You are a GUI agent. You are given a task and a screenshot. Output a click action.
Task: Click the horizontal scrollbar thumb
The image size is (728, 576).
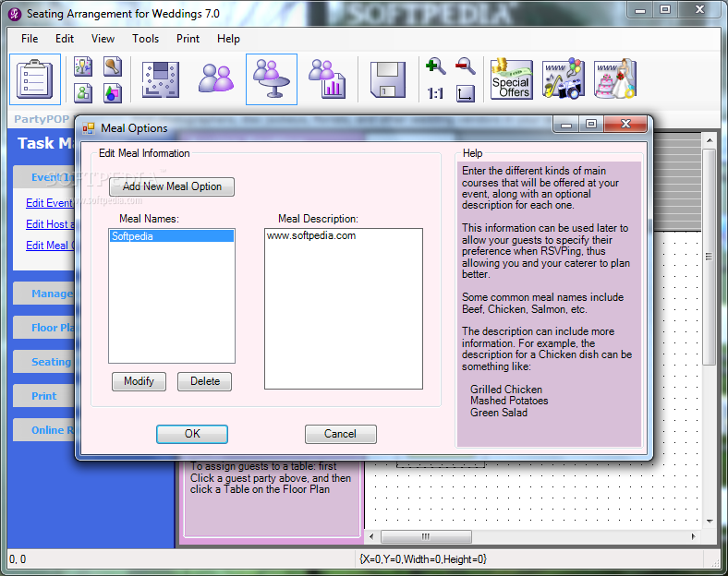(x=426, y=536)
